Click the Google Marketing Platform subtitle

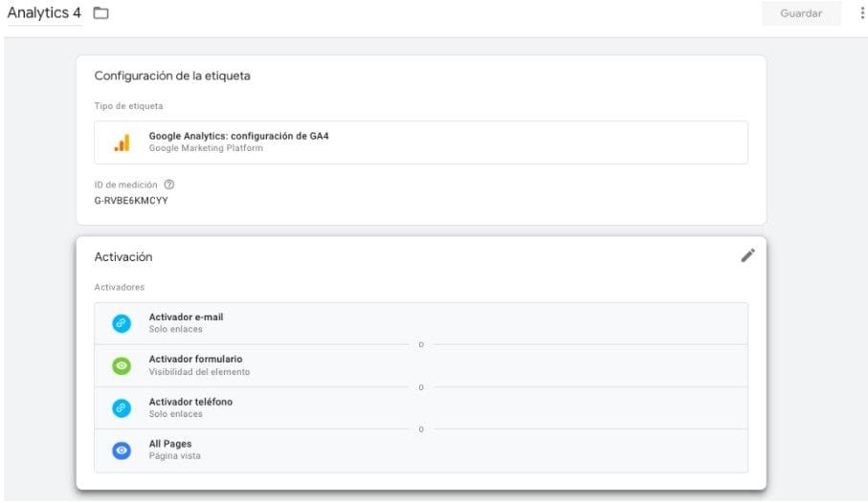[x=206, y=148]
